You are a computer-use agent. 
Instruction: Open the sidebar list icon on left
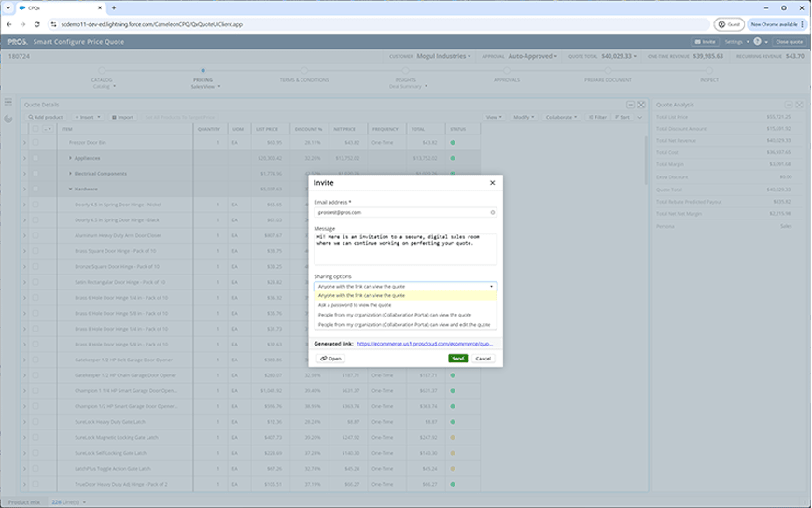click(x=7, y=102)
